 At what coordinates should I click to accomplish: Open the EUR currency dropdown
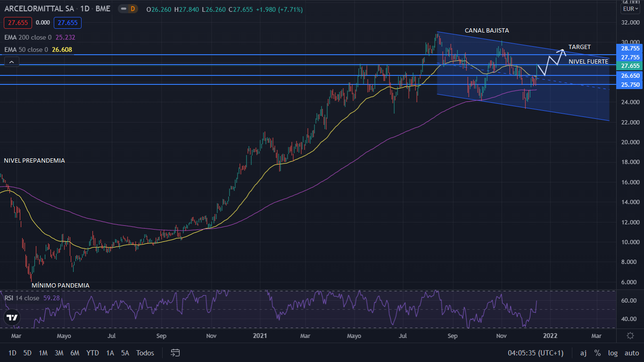pos(630,9)
